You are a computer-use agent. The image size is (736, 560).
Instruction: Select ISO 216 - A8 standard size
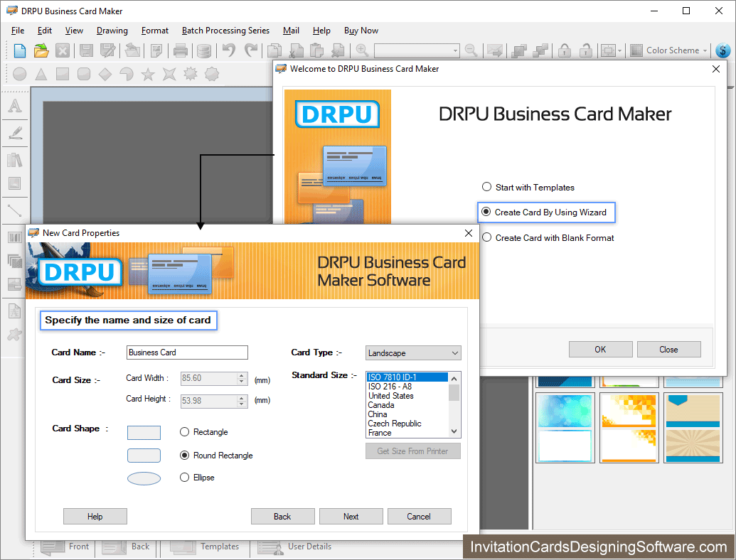click(x=407, y=387)
